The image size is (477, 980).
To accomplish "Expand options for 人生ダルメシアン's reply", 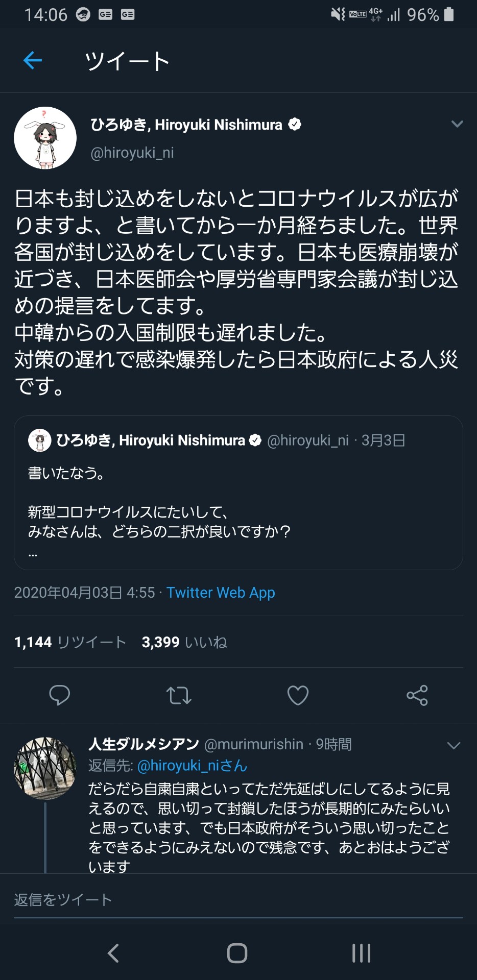I will 454,746.
